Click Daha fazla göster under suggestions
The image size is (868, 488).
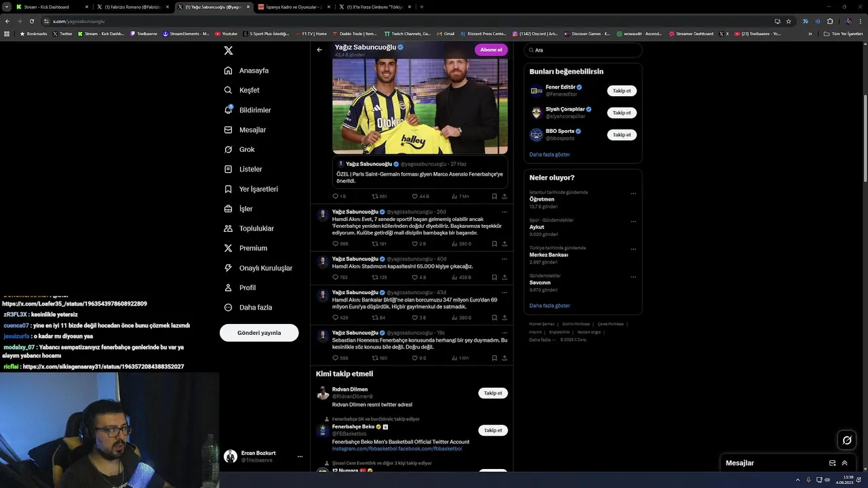coord(550,155)
